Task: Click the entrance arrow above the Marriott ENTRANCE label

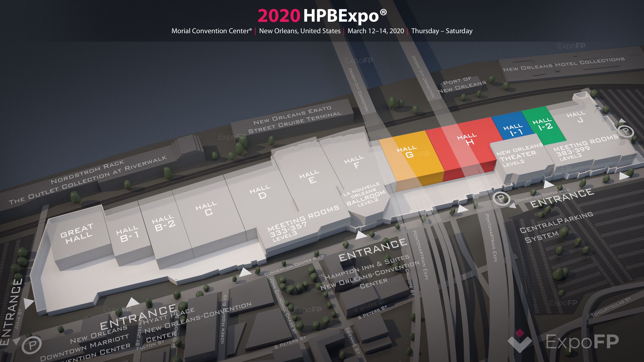Action: pyautogui.click(x=132, y=302)
